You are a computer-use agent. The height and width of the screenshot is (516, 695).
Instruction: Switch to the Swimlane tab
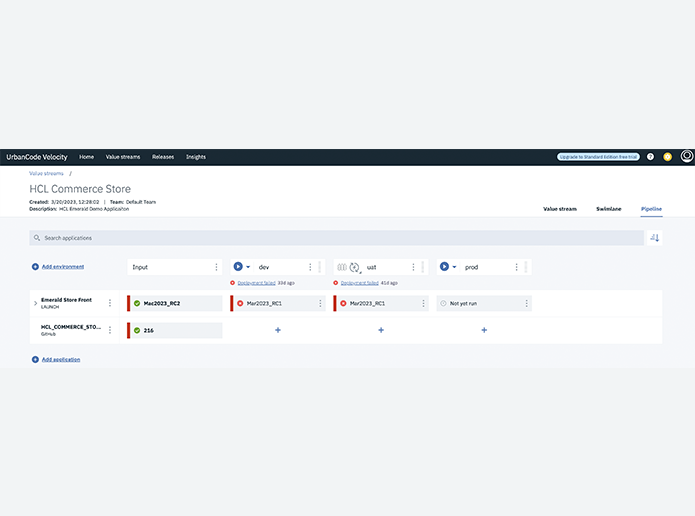608,209
